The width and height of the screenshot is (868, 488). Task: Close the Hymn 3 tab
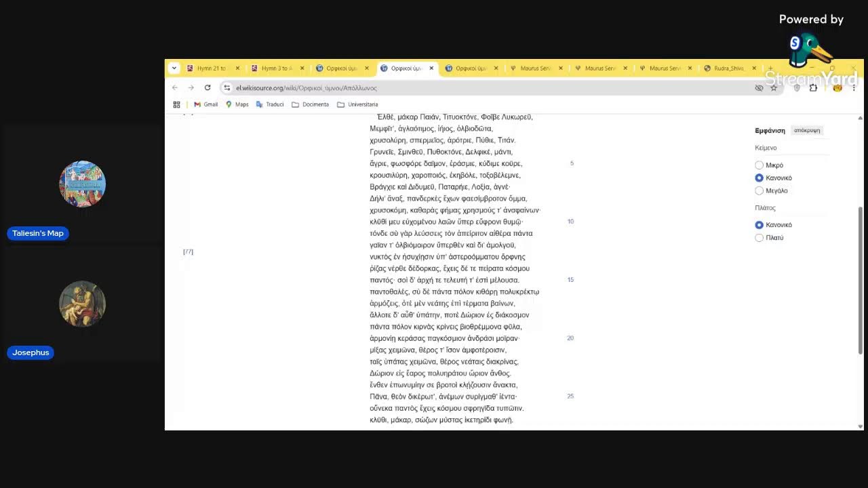302,68
